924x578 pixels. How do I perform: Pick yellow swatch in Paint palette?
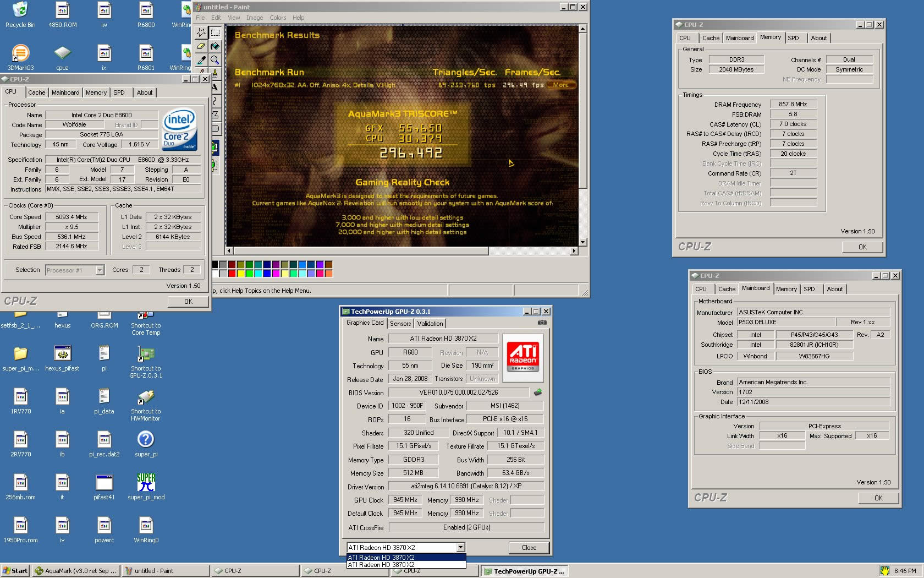(241, 273)
